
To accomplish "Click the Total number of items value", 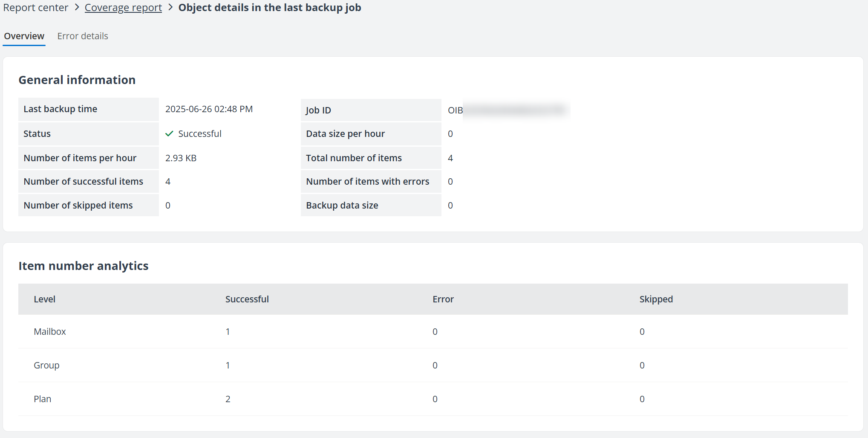I will (450, 158).
